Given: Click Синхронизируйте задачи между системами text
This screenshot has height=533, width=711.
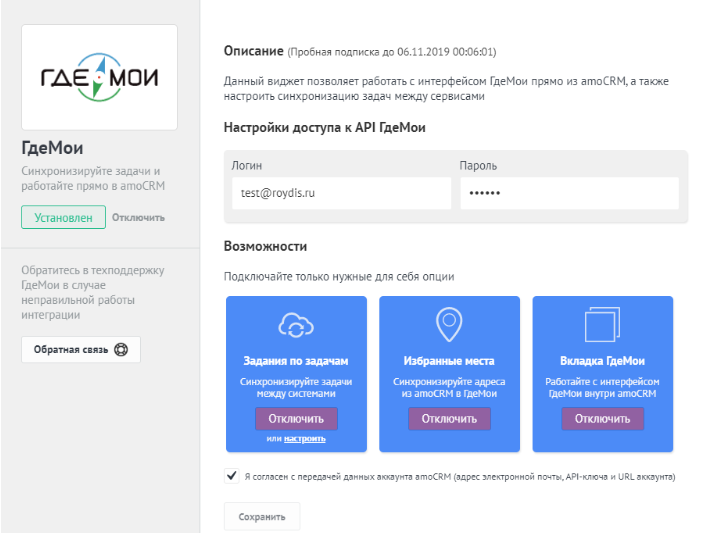Looking at the screenshot, I should 296,387.
